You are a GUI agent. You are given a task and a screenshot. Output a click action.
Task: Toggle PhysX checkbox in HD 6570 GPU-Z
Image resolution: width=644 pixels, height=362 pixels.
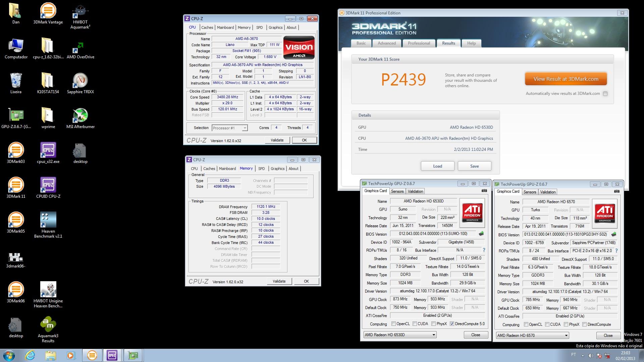click(x=566, y=324)
